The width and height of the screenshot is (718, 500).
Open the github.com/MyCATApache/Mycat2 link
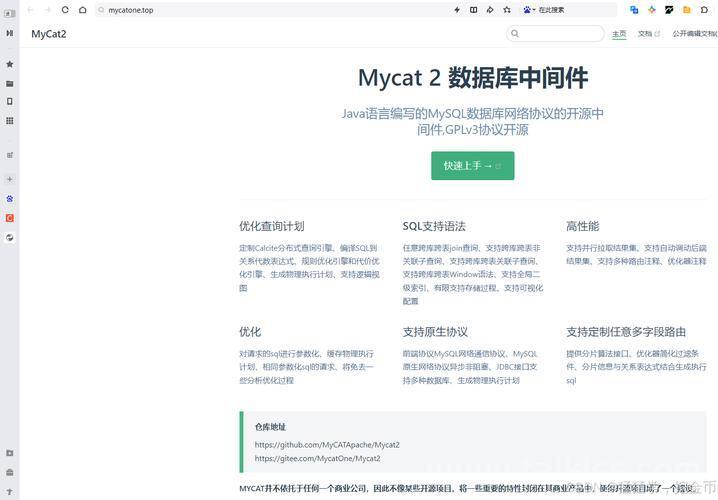coord(327,445)
